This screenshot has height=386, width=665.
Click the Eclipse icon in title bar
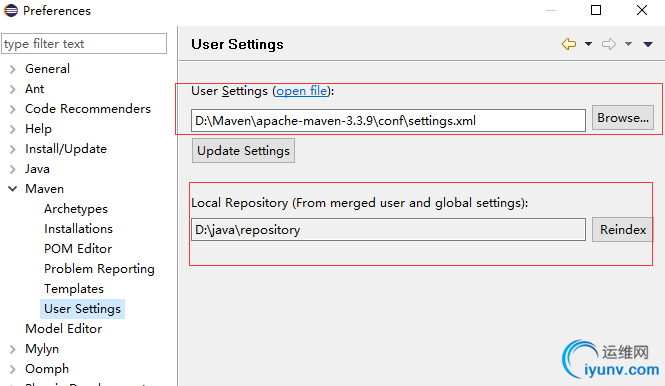[x=11, y=11]
